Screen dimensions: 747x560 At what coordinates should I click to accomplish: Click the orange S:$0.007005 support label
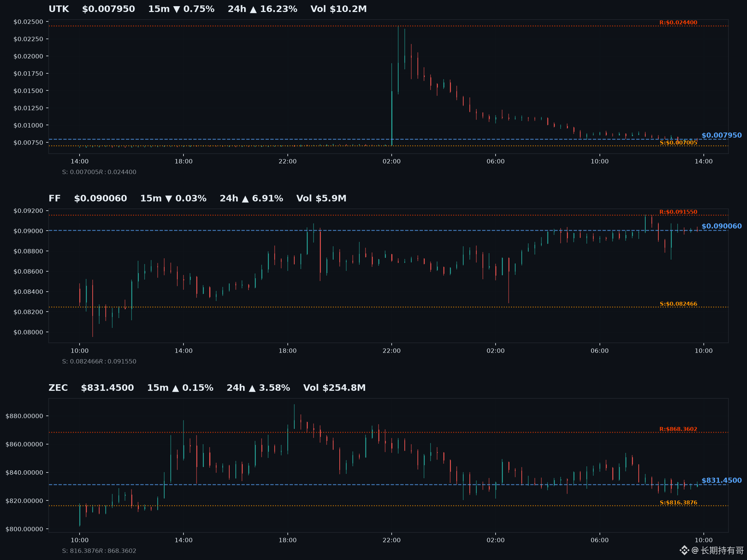pos(678,143)
